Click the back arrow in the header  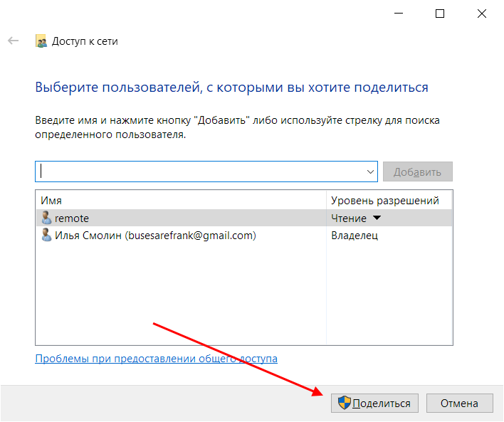point(14,41)
